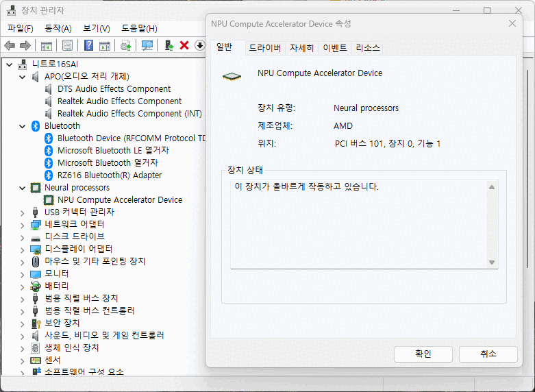
Task: Click the PCI 버스 101 location text
Action: click(388, 143)
